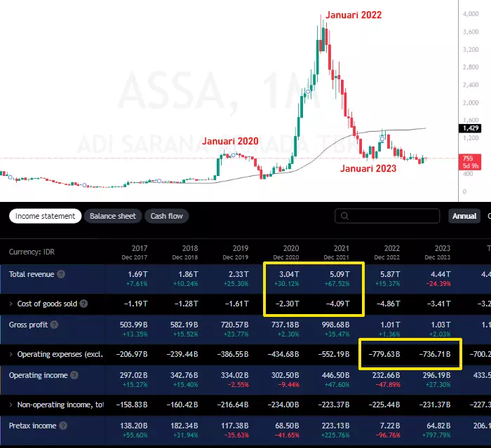The width and height of the screenshot is (491, 448).
Task: Click the 64.82 B pretax income value
Action: [438, 426]
